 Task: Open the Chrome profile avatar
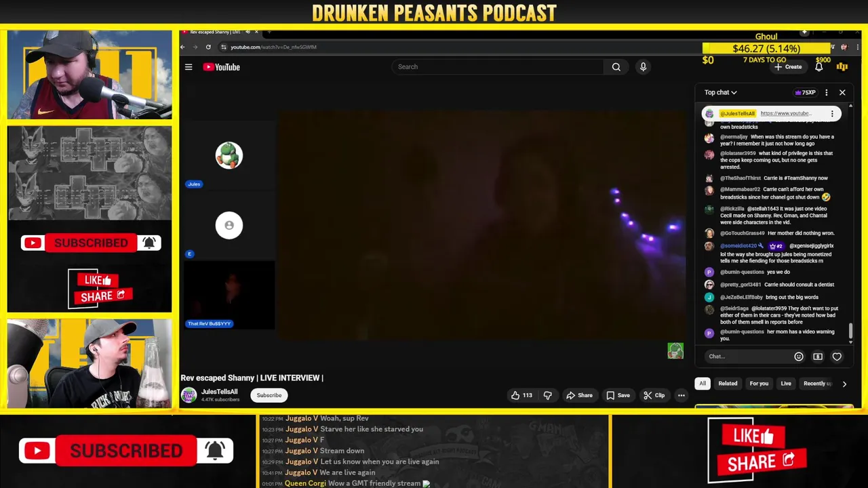[844, 47]
